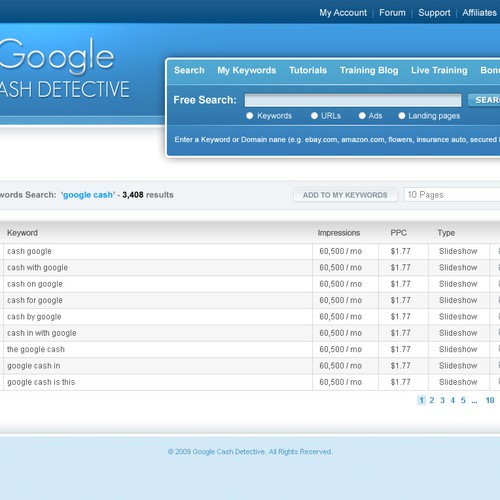Click the 2009 copyright footer text
Screen dimensions: 500x500
point(250,452)
